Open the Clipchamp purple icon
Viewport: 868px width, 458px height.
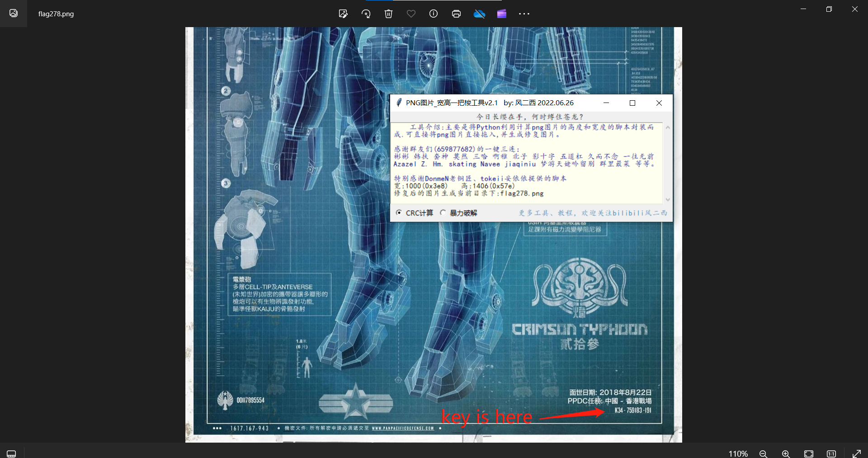pyautogui.click(x=502, y=14)
